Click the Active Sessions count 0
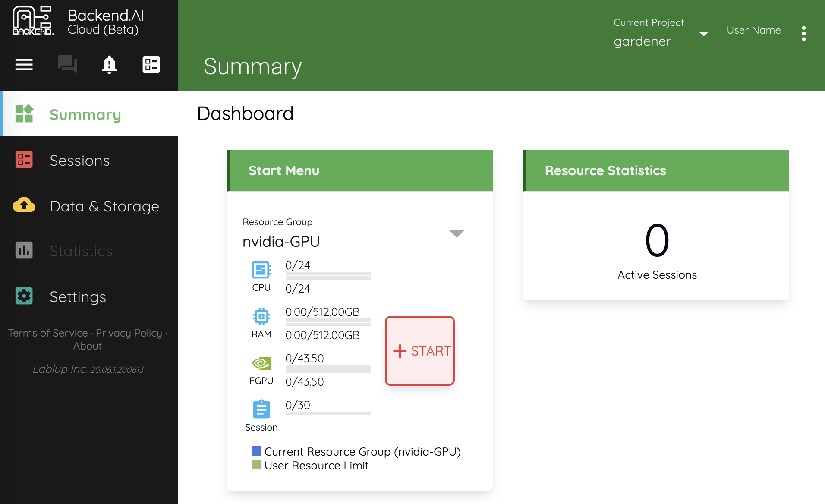Viewport: 825px width, 504px height. (657, 240)
